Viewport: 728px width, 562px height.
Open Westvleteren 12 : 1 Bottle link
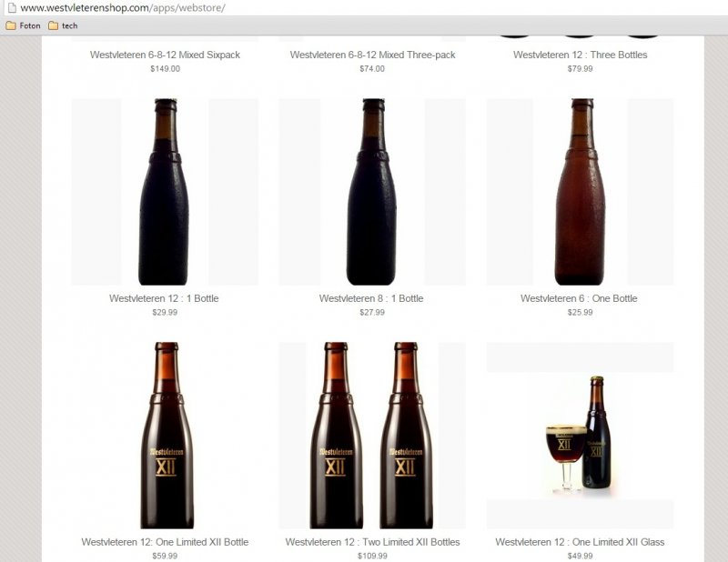[x=164, y=298]
